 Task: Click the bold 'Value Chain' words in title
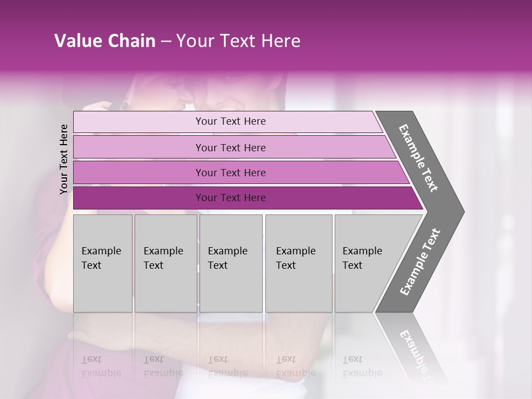105,40
